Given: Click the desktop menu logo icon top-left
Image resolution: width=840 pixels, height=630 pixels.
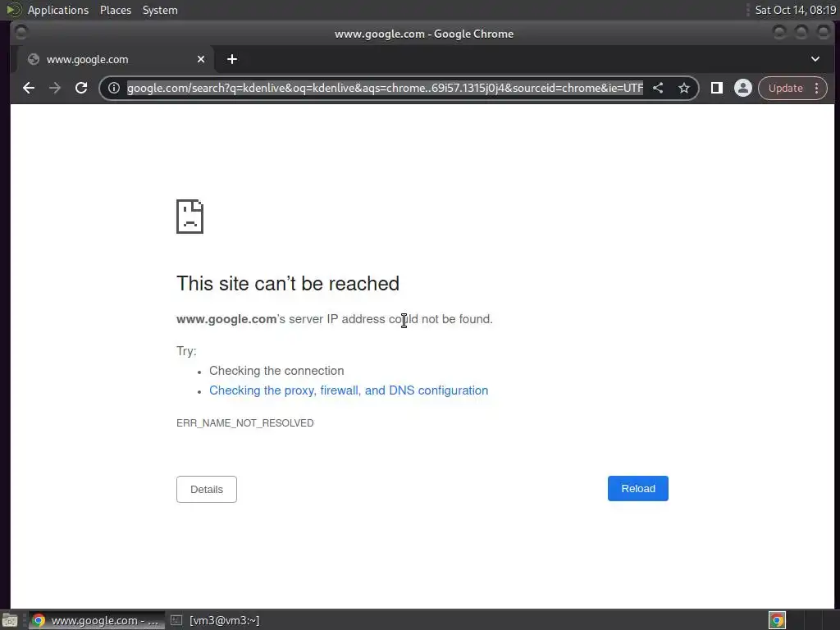Looking at the screenshot, I should pos(13,10).
